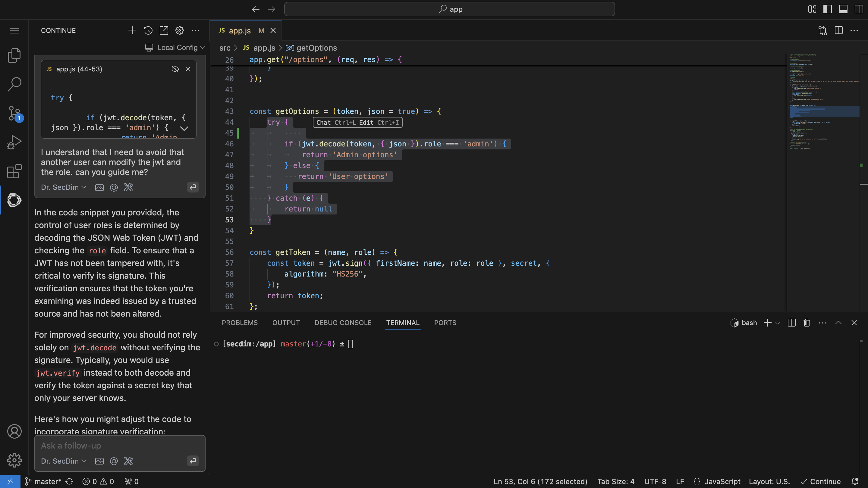868x488 pixels.
Task: Open the Extensions view icon
Action: click(x=14, y=171)
